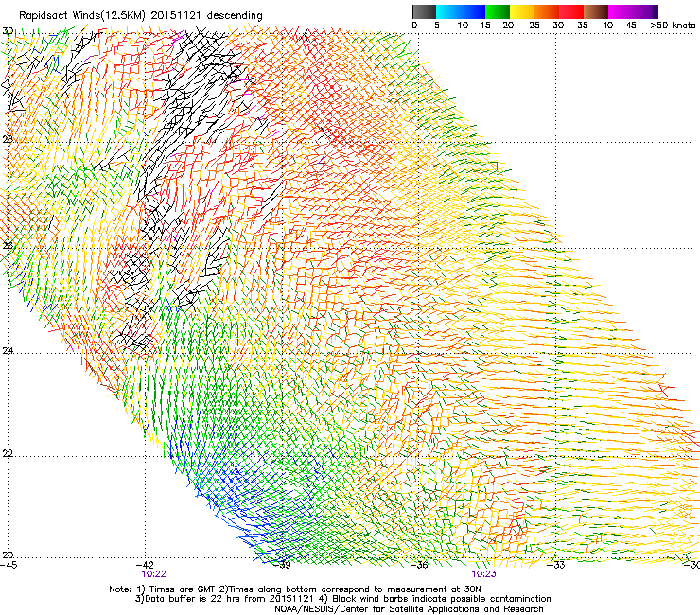Click the '40' label under the color scale

click(607, 26)
